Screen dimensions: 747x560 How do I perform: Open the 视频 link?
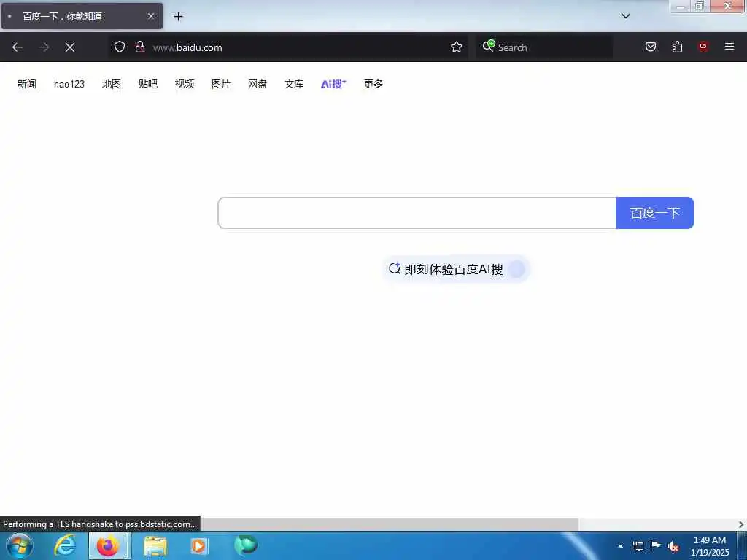click(185, 85)
